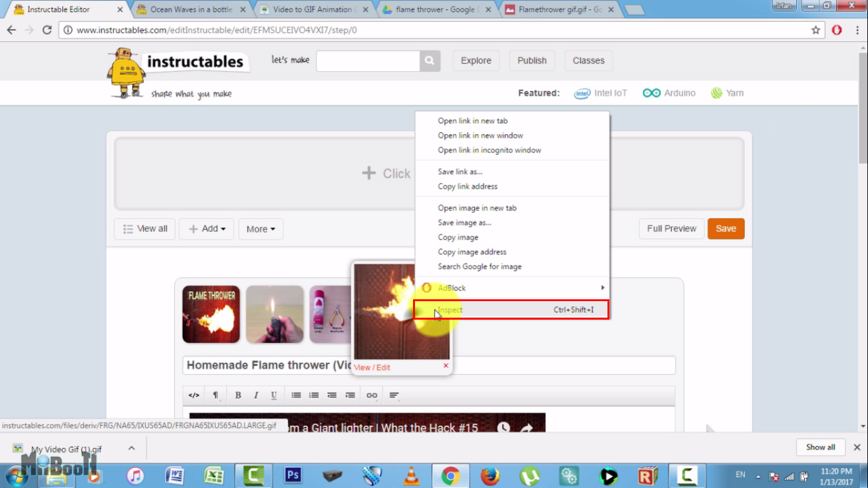868x488 pixels.
Task: Click the orange Save button
Action: 726,229
